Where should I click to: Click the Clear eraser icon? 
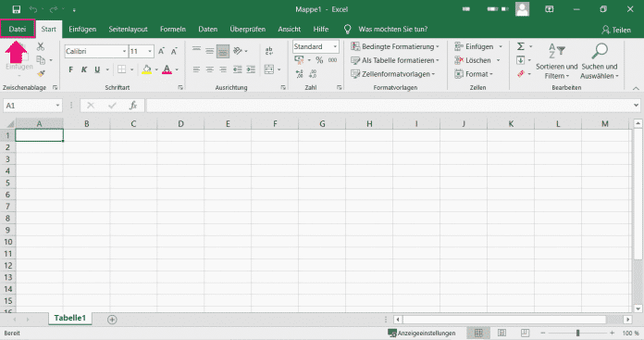[x=521, y=74]
